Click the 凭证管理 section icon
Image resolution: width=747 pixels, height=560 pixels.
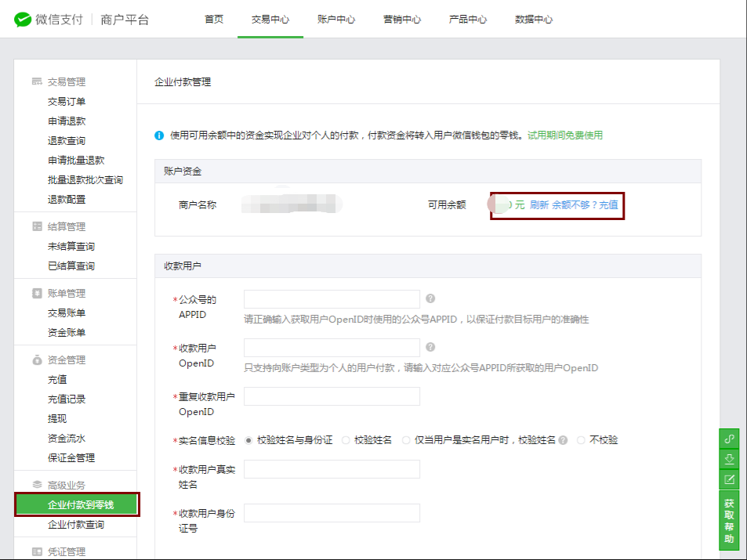coord(37,551)
